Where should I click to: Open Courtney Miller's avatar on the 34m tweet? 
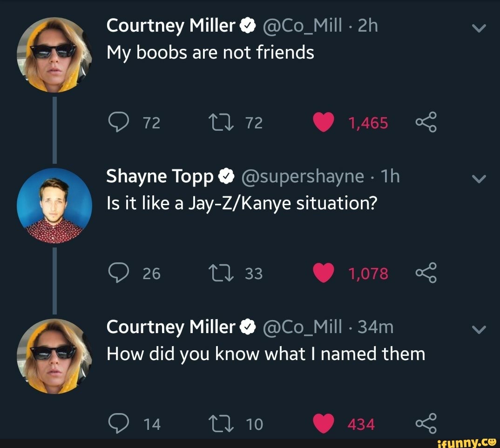click(x=54, y=356)
